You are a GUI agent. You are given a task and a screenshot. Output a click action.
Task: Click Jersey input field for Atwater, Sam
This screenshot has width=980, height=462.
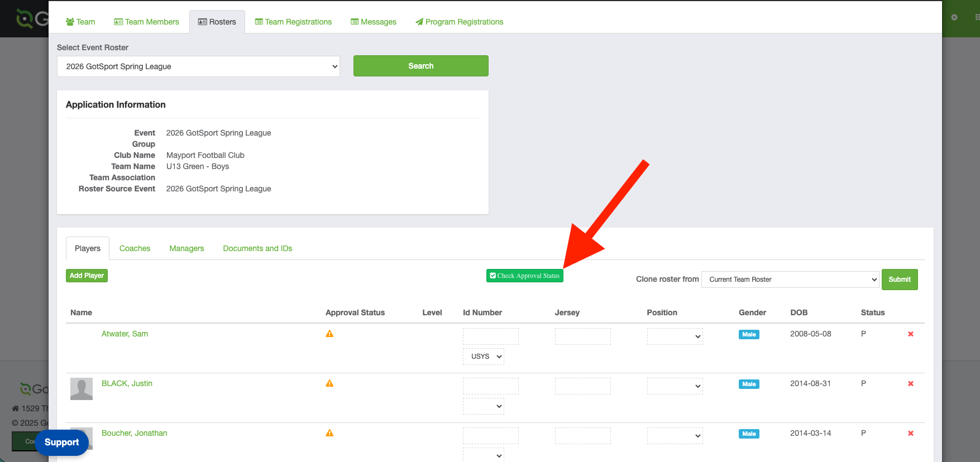tap(582, 336)
